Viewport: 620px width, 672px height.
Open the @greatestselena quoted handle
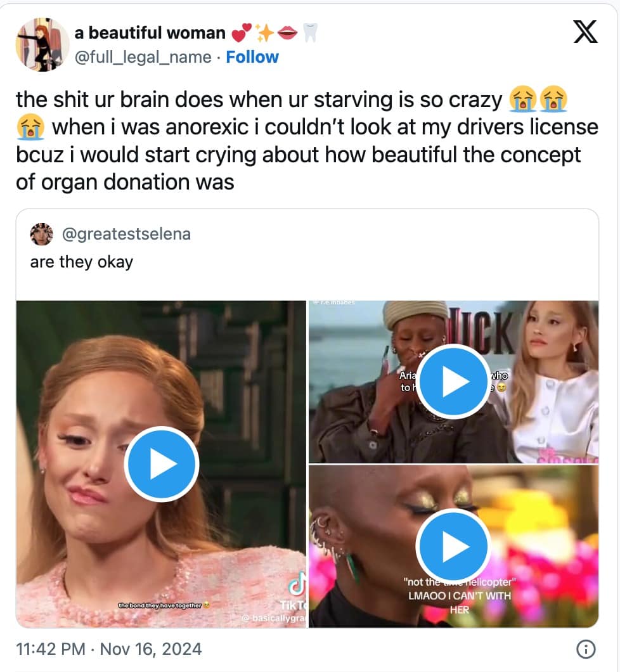(127, 234)
